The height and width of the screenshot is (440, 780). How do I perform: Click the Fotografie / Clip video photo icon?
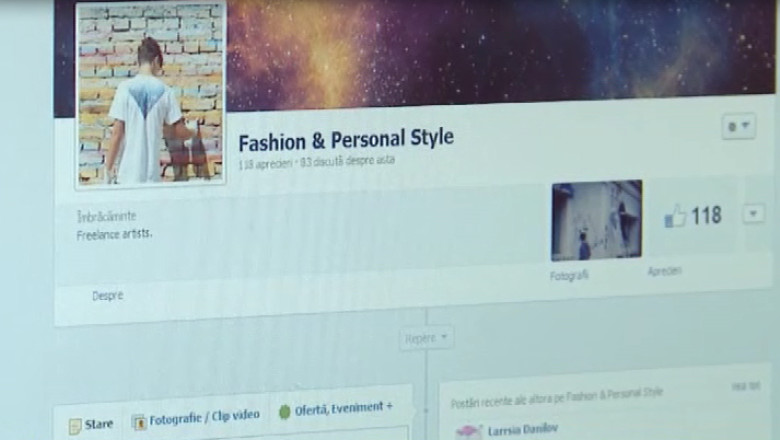pos(139,422)
